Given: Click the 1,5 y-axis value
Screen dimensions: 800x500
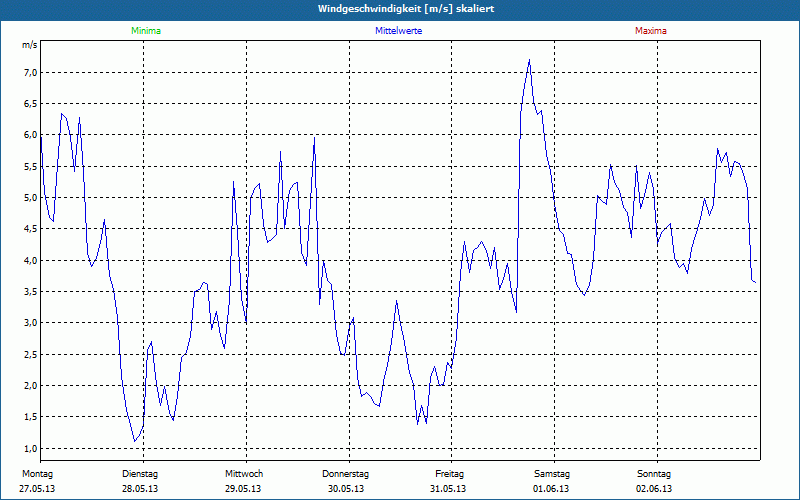Looking at the screenshot, I should (x=31, y=416).
